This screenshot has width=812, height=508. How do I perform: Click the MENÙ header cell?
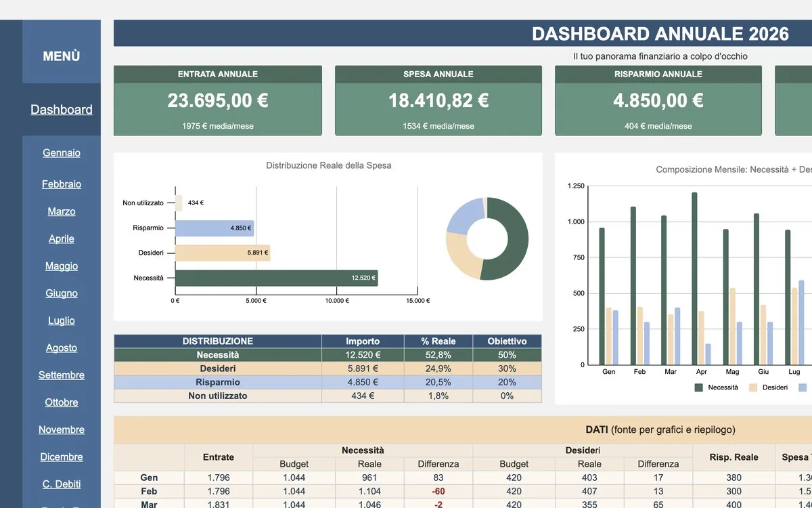62,56
